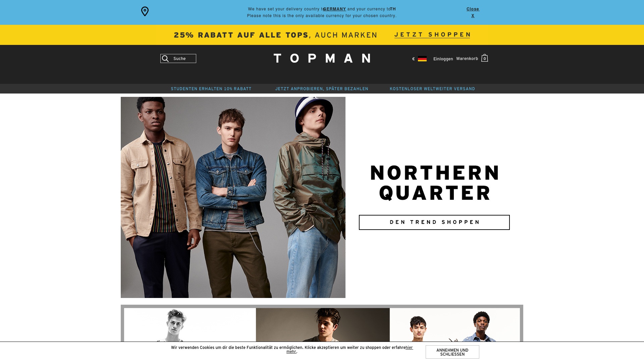Open the Northern Quarter hero image
The width and height of the screenshot is (644, 362).
pos(233,197)
